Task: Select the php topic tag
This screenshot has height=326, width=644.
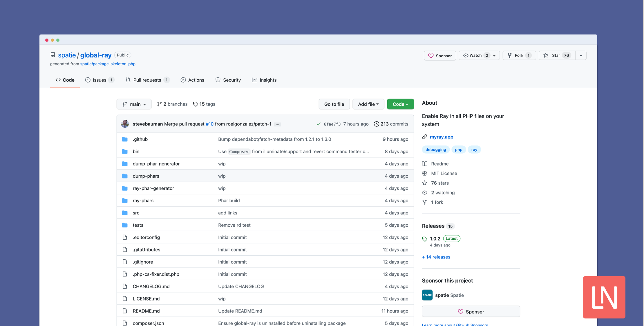Action: click(459, 150)
